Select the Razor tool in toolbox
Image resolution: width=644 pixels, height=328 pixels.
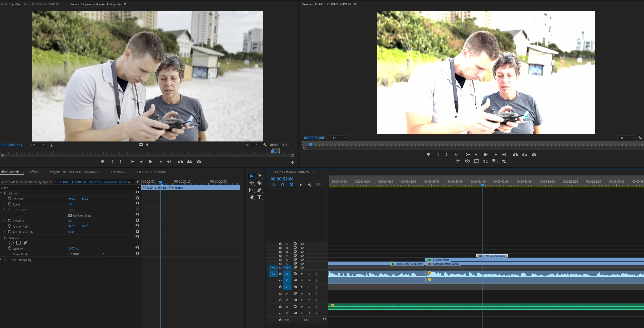(x=259, y=183)
